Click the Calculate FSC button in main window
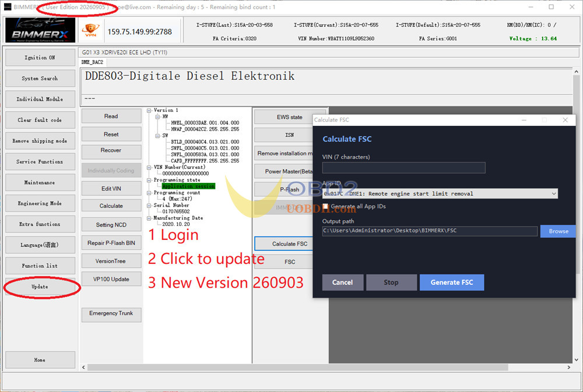The height and width of the screenshot is (392, 583). (x=284, y=243)
